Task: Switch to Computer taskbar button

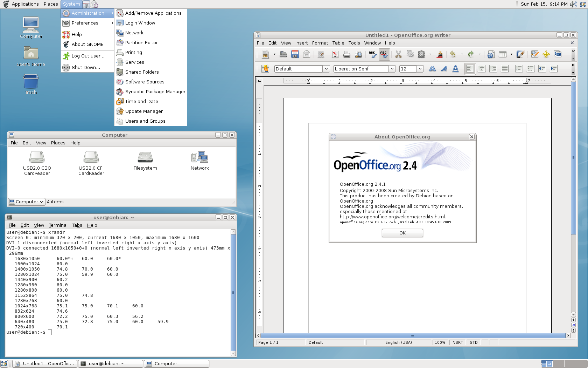Action: point(177,364)
